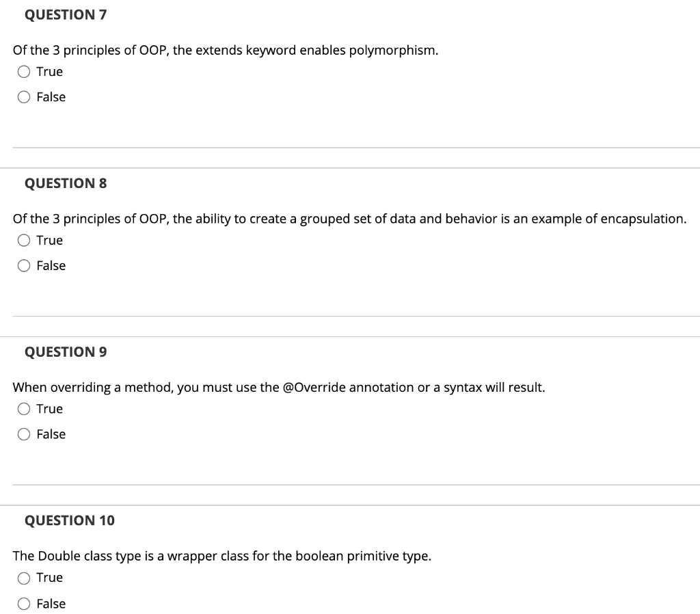Select False for Question 7

(23, 96)
